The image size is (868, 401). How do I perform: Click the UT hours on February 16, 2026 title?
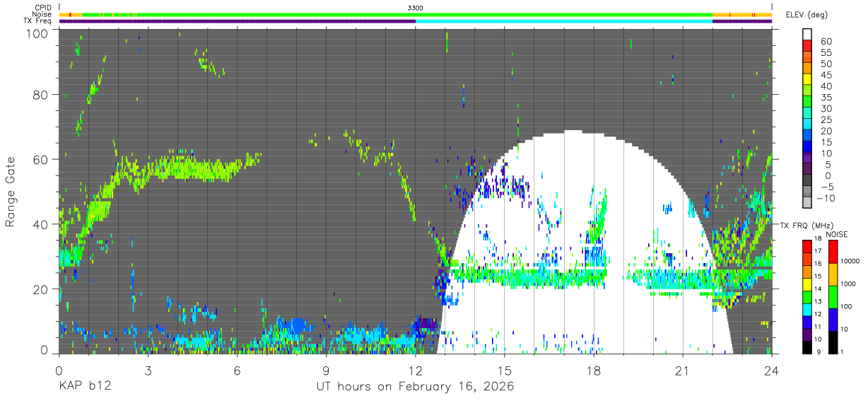415,386
